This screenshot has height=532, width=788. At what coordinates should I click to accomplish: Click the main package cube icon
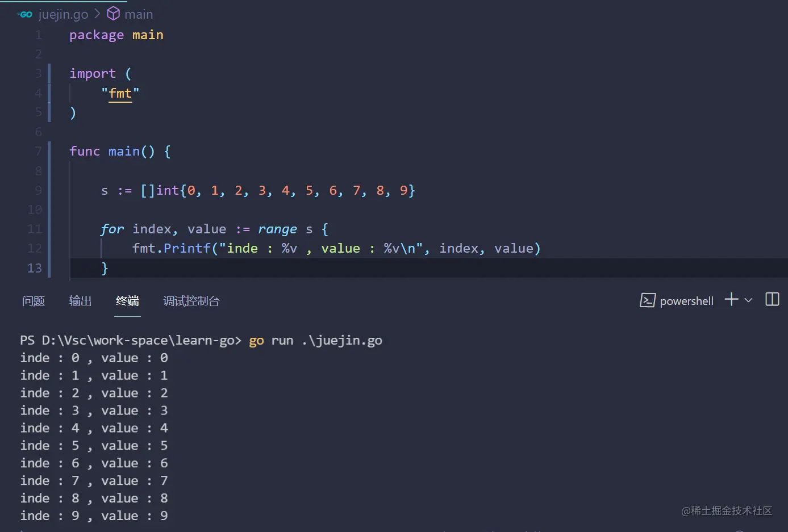point(113,14)
